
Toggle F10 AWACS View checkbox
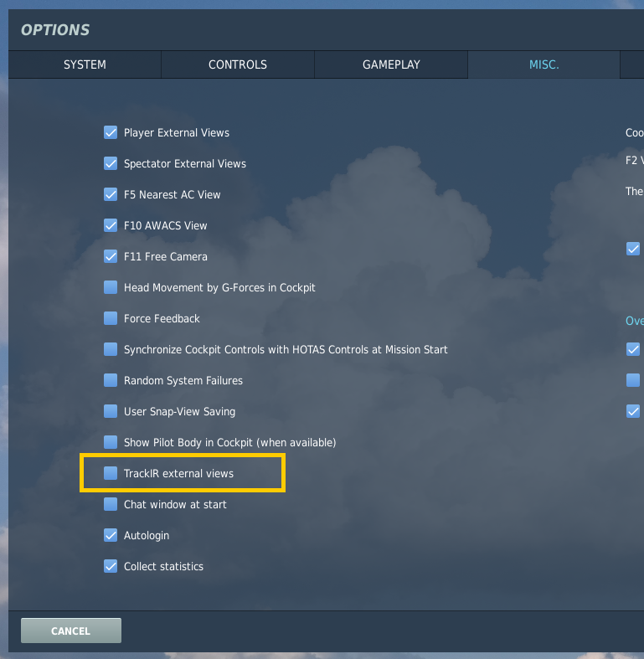[x=111, y=225]
